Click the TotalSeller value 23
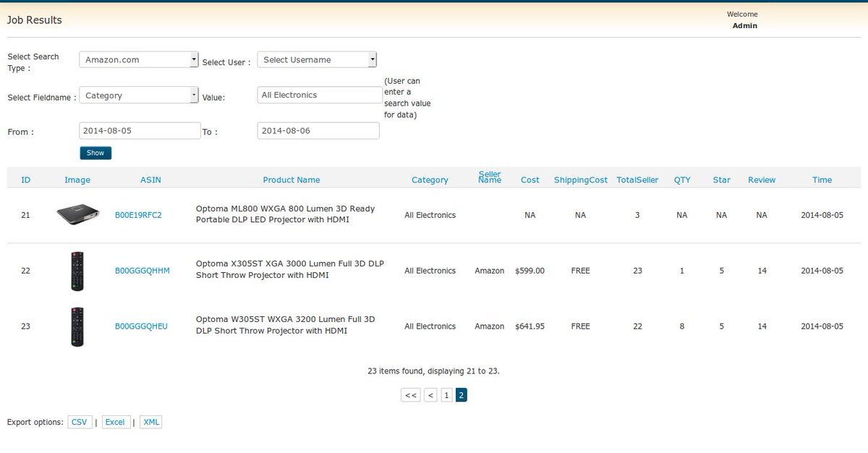 coord(637,271)
